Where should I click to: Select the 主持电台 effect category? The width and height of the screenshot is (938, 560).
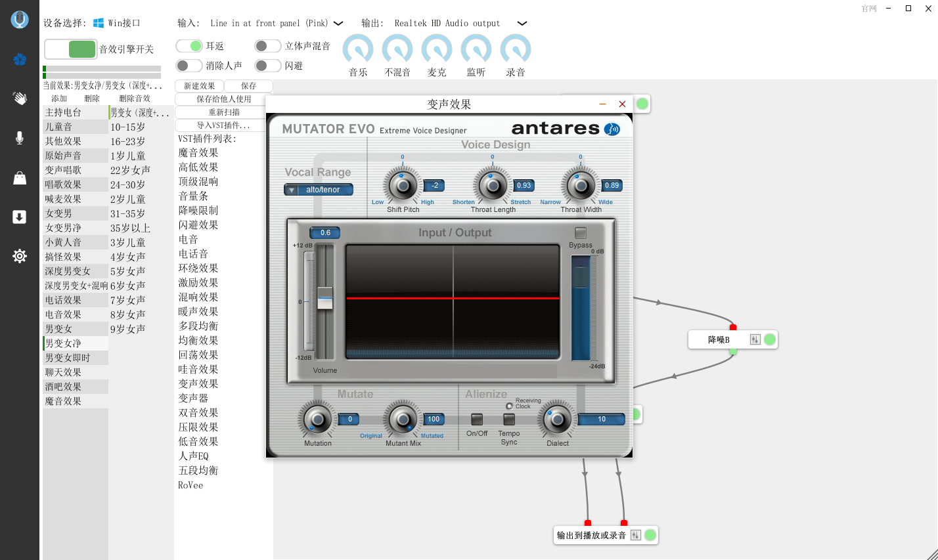coord(76,112)
